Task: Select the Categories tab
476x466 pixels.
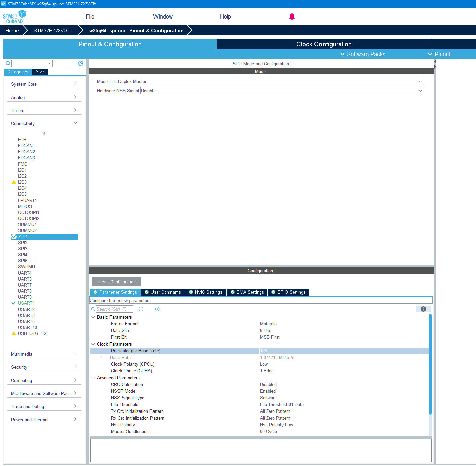Action: pyautogui.click(x=18, y=72)
